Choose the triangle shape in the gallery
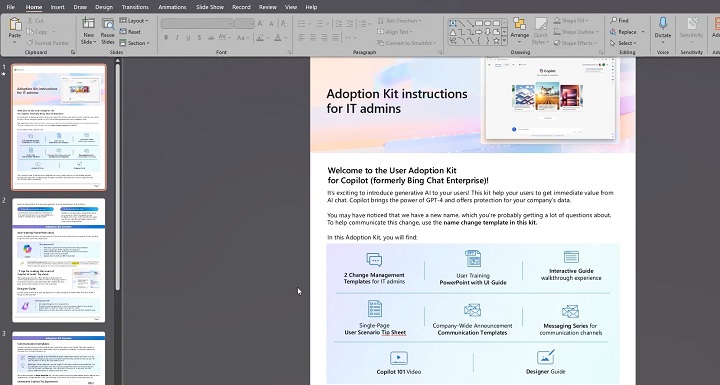 coord(453,32)
